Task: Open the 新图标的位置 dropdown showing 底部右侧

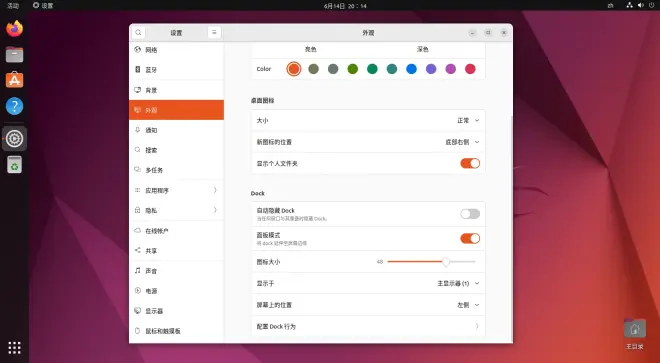Action: click(462, 142)
